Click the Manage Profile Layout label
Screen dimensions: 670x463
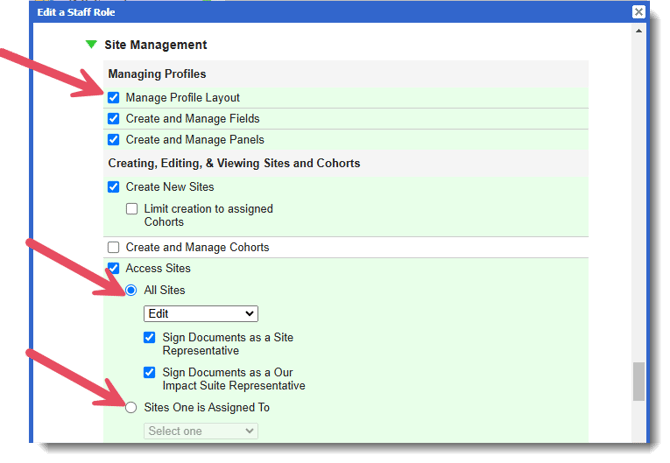coord(182,98)
